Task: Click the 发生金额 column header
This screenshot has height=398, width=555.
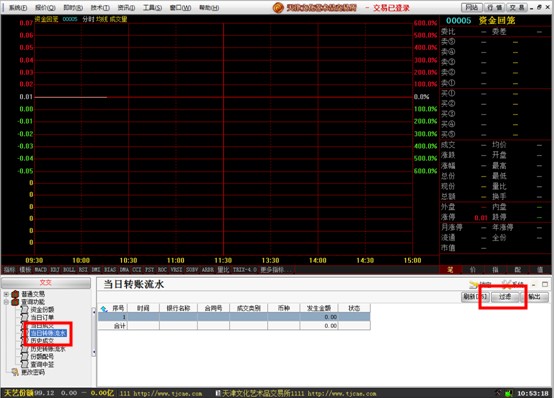Action: coord(319,308)
